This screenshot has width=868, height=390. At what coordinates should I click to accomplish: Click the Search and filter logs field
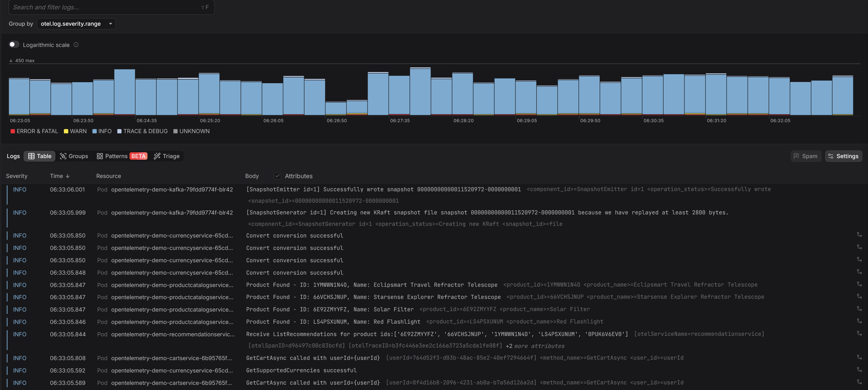point(111,7)
